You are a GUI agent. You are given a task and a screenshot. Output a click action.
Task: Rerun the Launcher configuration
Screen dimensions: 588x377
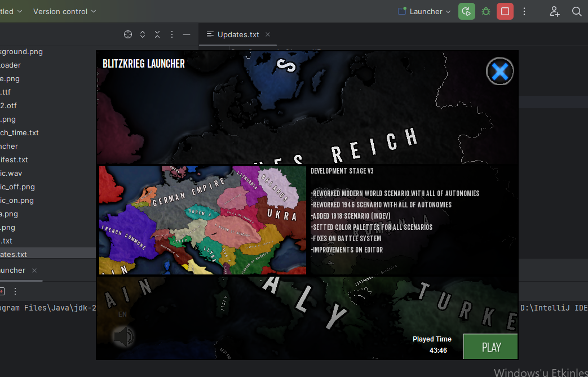pos(466,11)
